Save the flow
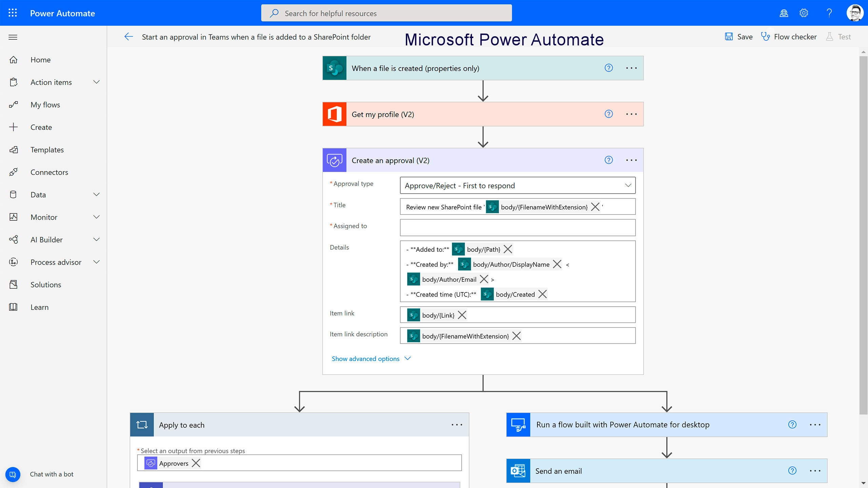Screen dimensions: 868x488 738,37
